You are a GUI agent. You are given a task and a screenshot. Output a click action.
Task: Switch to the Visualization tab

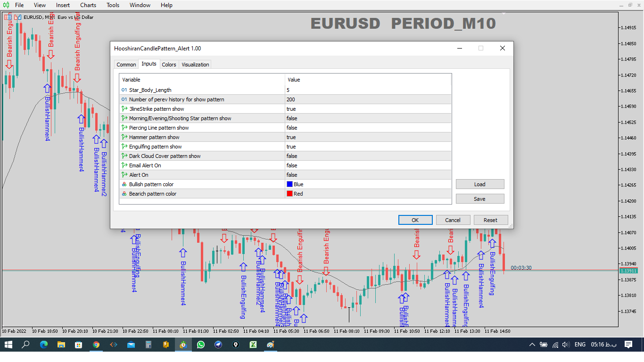pos(195,65)
